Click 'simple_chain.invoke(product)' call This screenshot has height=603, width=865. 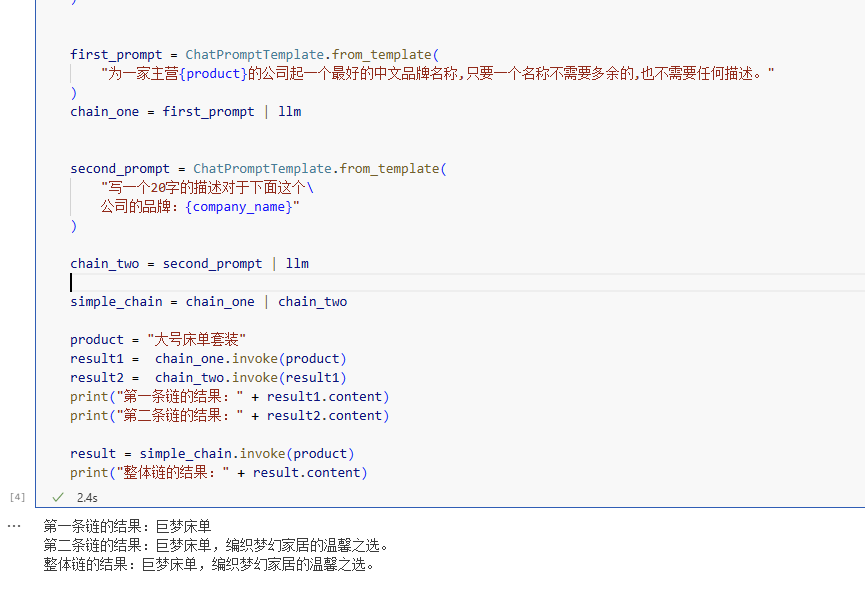click(247, 453)
